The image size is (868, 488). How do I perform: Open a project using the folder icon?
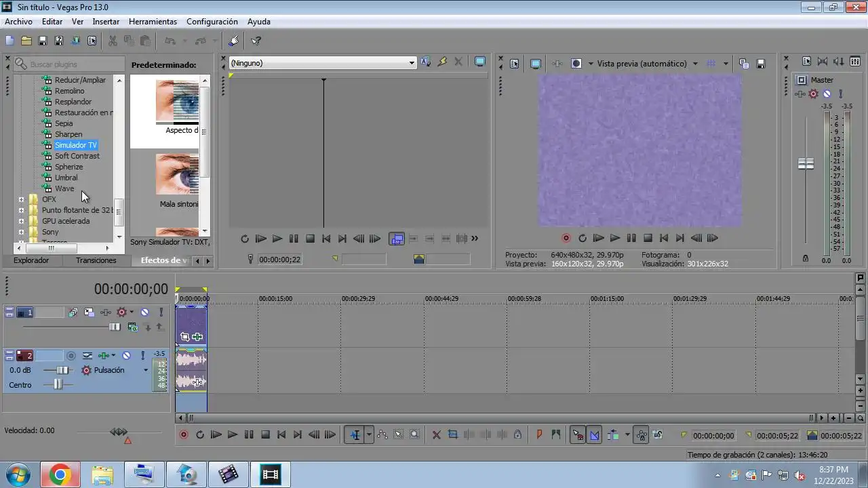(26, 41)
